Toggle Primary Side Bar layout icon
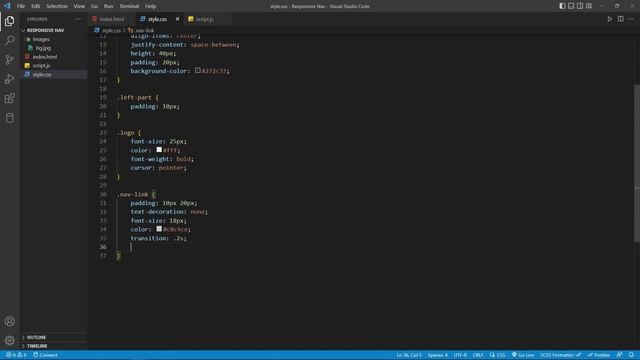 (x=562, y=6)
